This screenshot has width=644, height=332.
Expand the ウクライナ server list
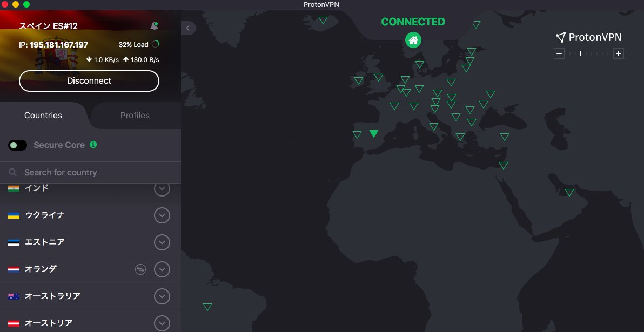point(162,215)
